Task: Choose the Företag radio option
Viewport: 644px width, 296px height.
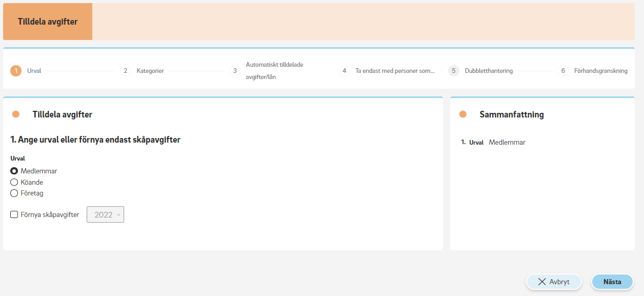Action: tap(14, 193)
